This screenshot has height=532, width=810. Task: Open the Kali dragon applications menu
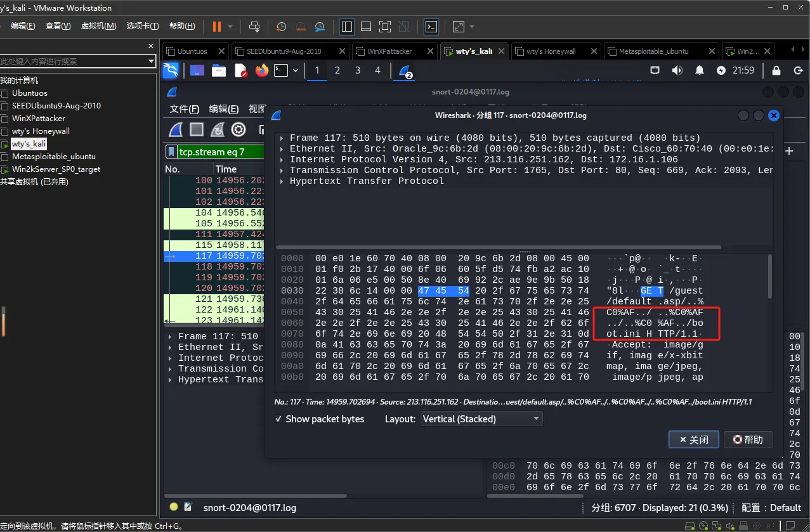point(171,70)
